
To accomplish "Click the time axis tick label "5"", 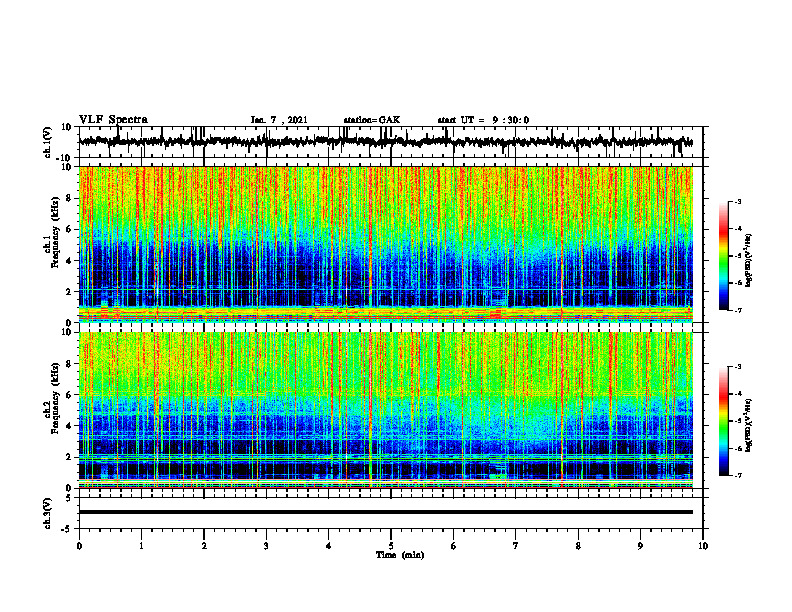I will [391, 545].
